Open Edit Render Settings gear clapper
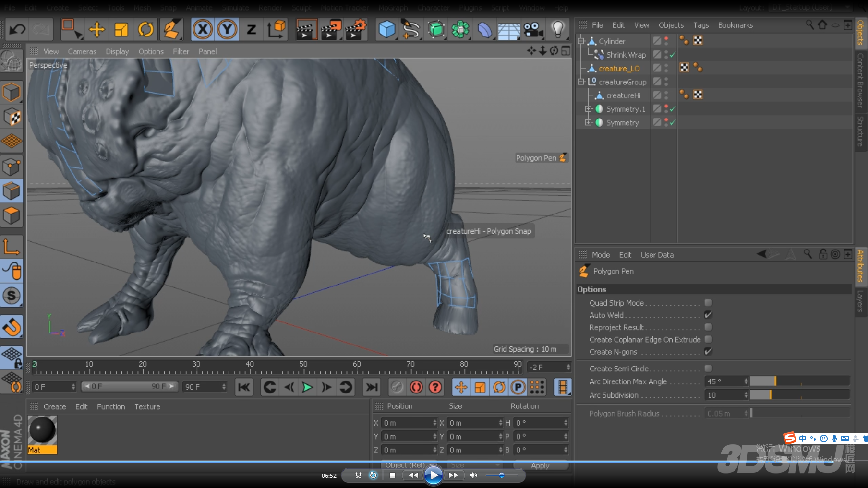The height and width of the screenshot is (488, 868). 356,30
